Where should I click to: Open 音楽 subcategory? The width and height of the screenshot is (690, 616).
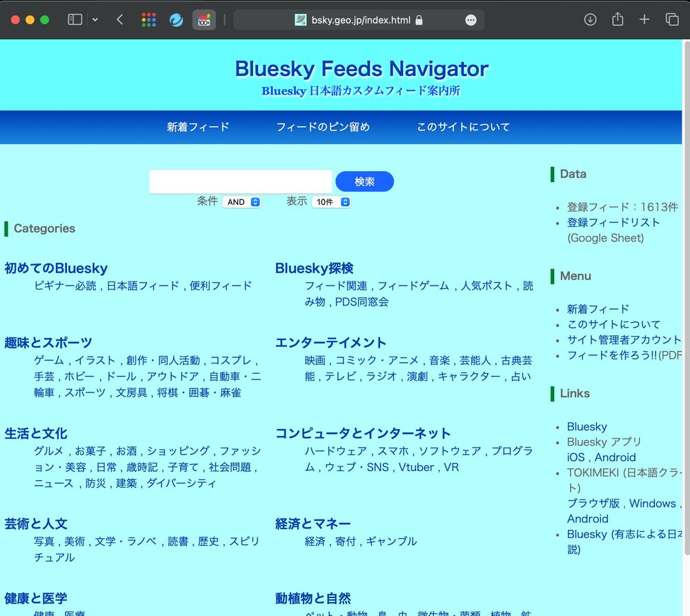click(x=440, y=361)
